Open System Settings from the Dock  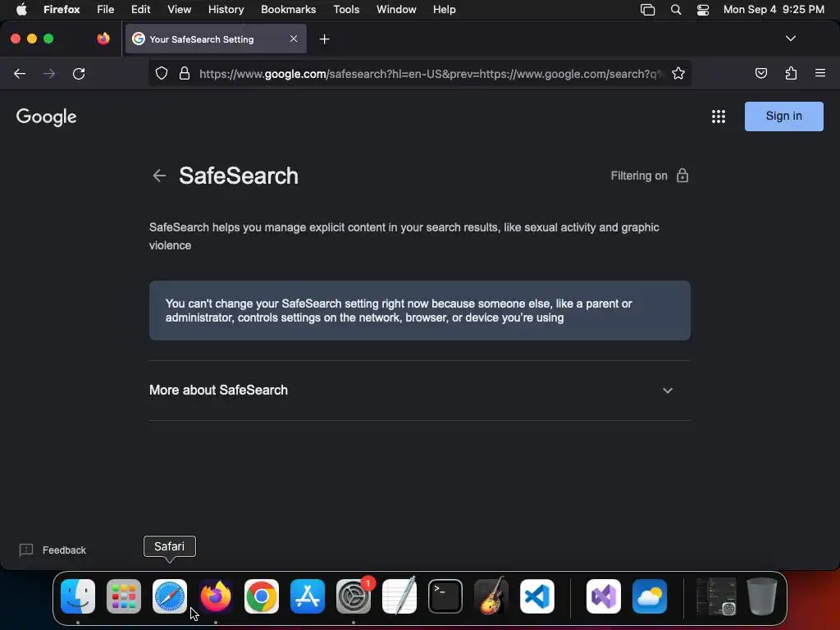click(x=354, y=596)
